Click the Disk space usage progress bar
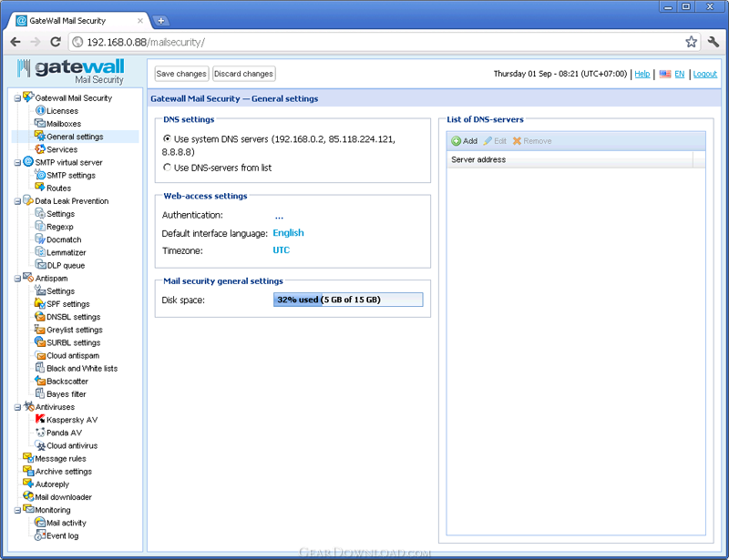Viewport: 729px width, 560px height. click(348, 300)
